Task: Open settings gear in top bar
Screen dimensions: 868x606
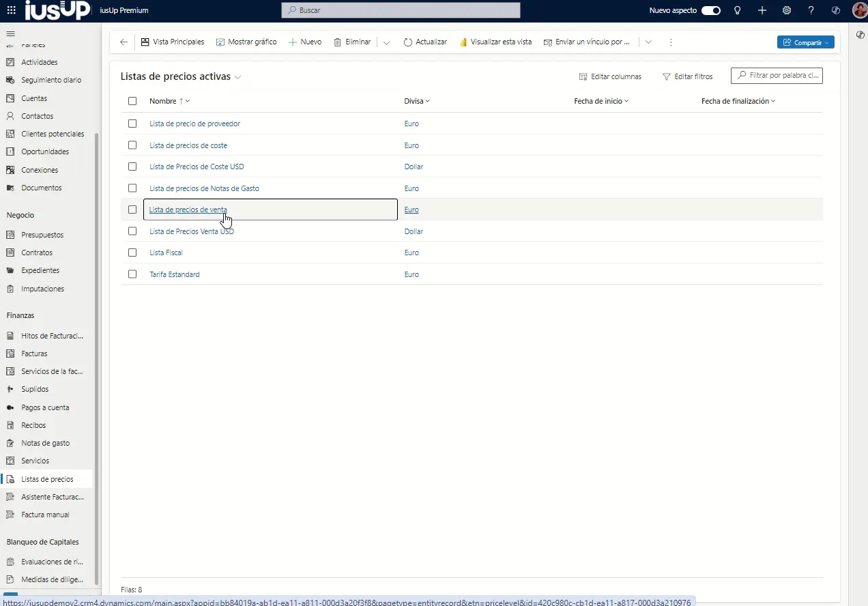Action: pyautogui.click(x=787, y=10)
